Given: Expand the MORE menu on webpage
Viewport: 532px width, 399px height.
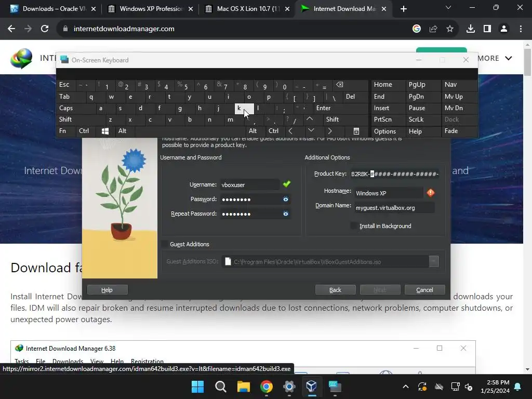Looking at the screenshot, I should (495, 58).
